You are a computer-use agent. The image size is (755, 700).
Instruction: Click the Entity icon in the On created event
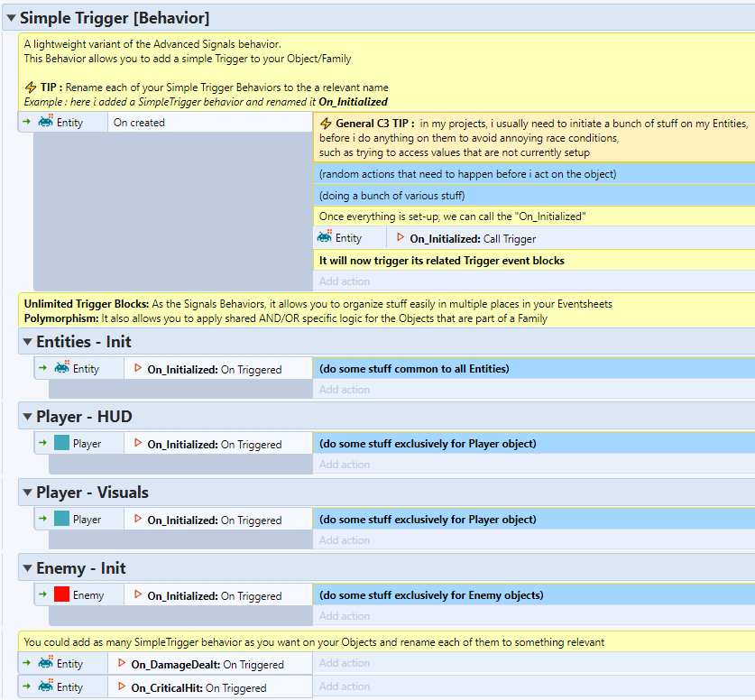tap(46, 122)
